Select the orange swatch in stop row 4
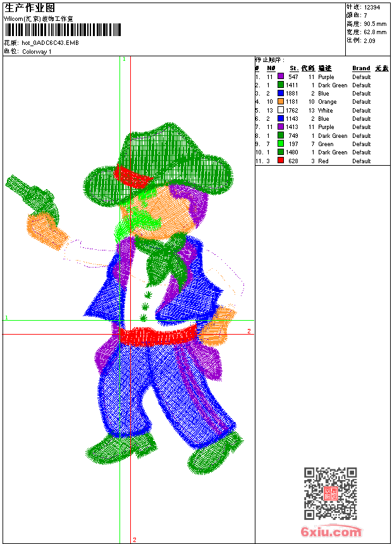The width and height of the screenshot is (392, 544). pyautogui.click(x=281, y=101)
